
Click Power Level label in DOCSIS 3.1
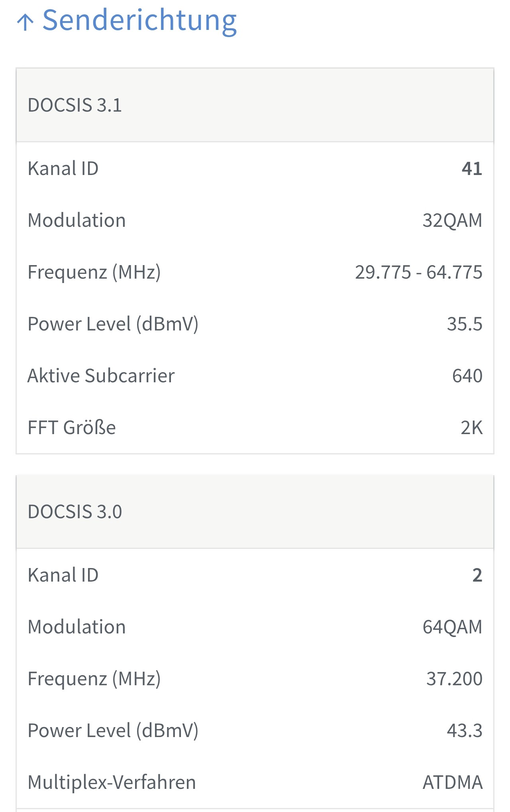click(x=113, y=324)
